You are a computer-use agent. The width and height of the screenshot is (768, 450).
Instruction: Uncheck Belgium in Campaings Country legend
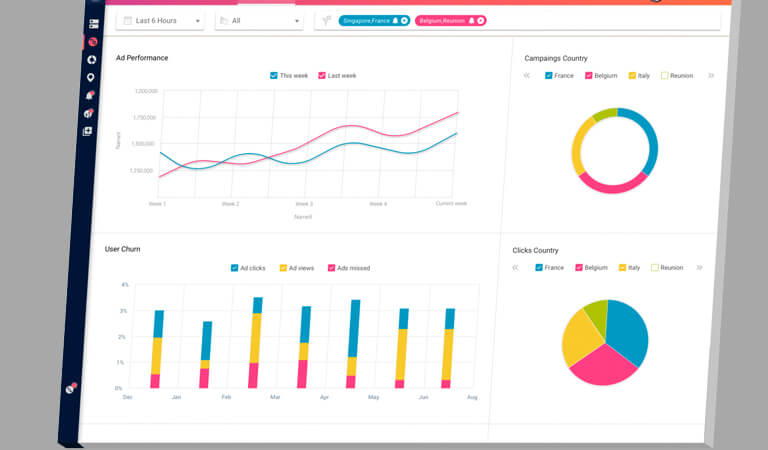588,75
